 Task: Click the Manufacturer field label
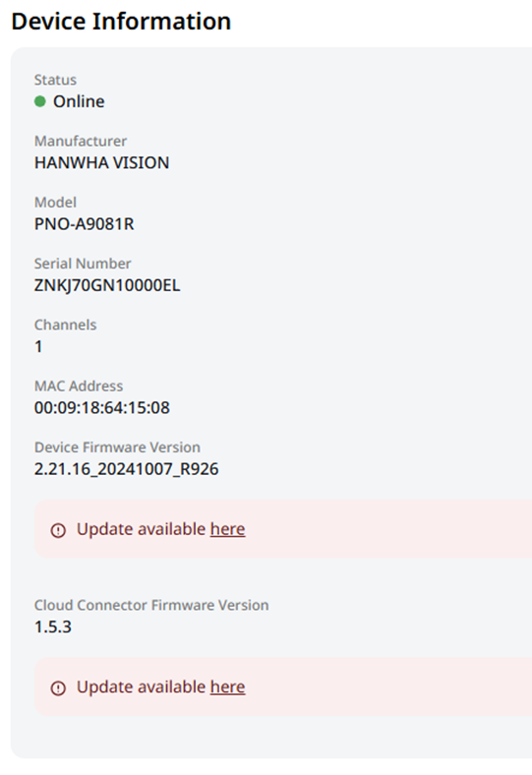coord(81,142)
